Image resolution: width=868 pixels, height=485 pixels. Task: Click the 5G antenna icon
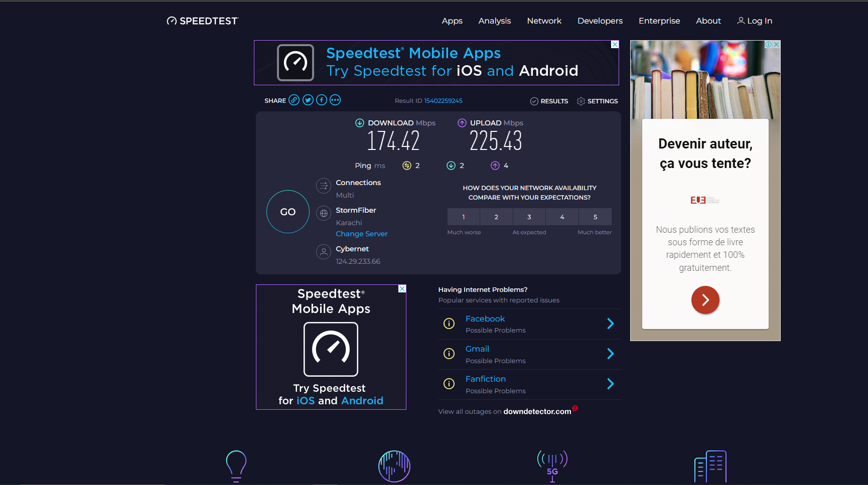coord(552,466)
